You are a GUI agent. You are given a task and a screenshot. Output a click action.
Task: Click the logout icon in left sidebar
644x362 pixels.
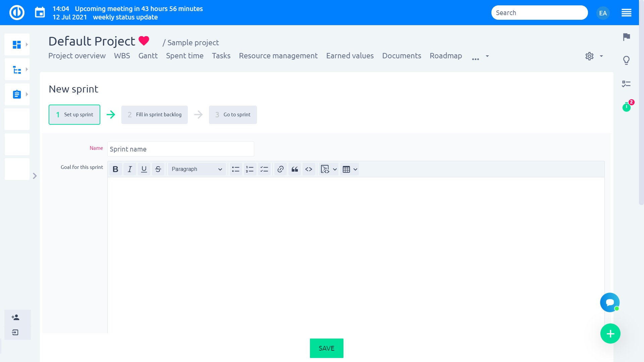pos(15,333)
